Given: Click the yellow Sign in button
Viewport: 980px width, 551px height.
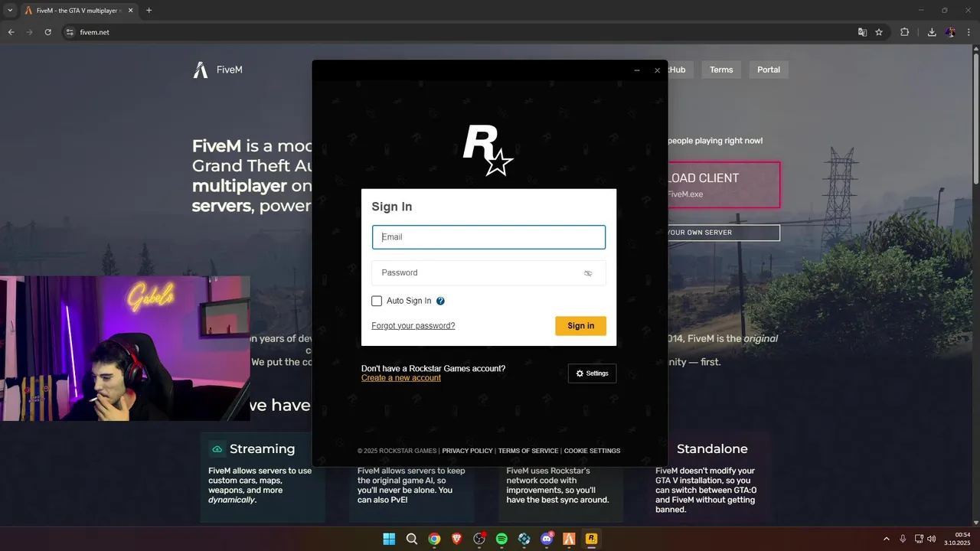Looking at the screenshot, I should point(580,326).
